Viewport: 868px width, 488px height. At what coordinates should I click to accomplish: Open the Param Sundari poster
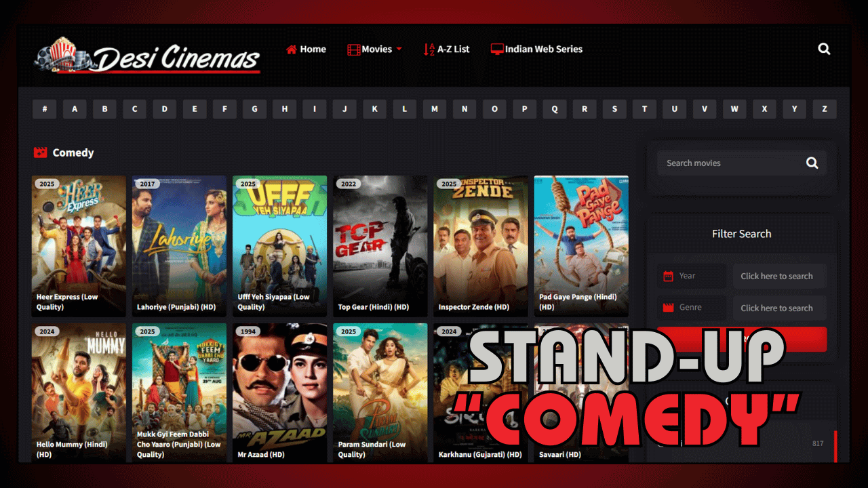tap(380, 393)
